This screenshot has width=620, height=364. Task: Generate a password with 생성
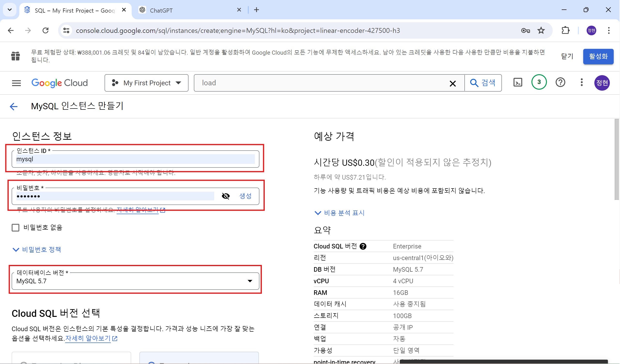click(x=245, y=196)
